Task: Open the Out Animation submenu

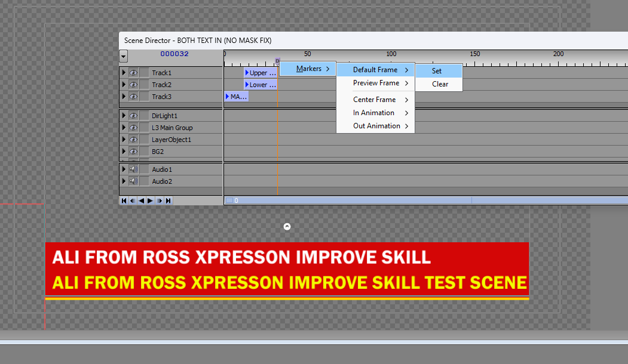Action: pos(376,126)
